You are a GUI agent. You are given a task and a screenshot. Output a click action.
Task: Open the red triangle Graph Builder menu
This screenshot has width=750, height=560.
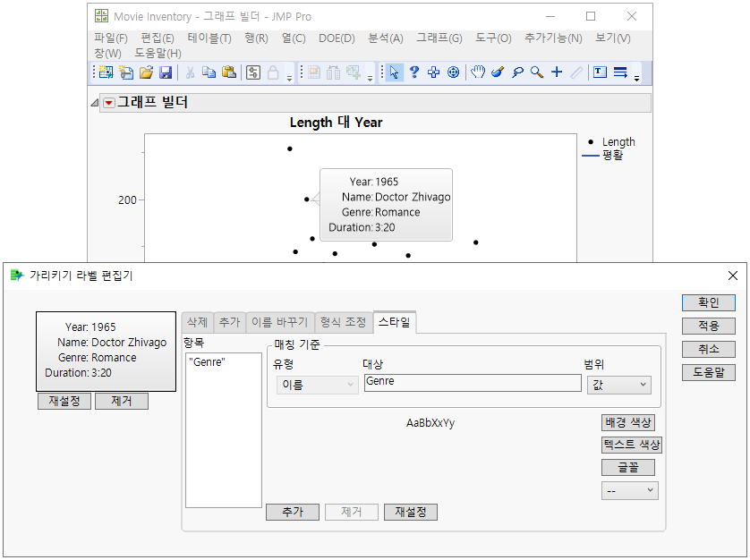[109, 103]
